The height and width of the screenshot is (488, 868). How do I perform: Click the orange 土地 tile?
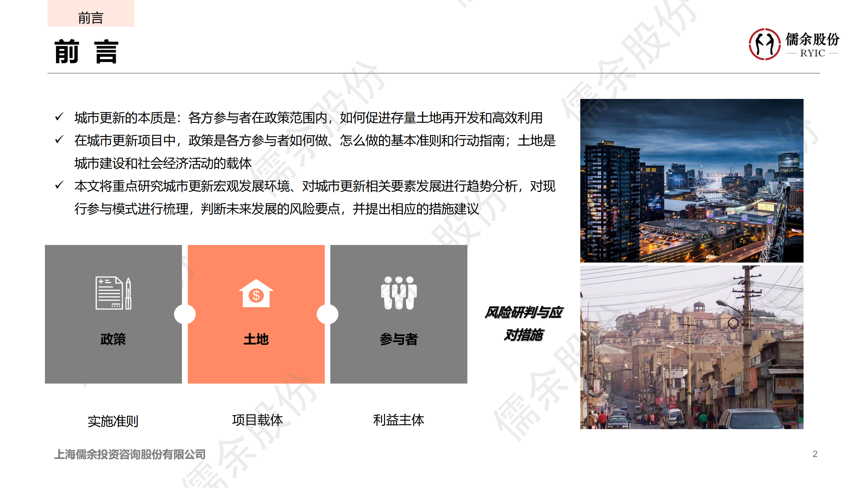(x=256, y=364)
